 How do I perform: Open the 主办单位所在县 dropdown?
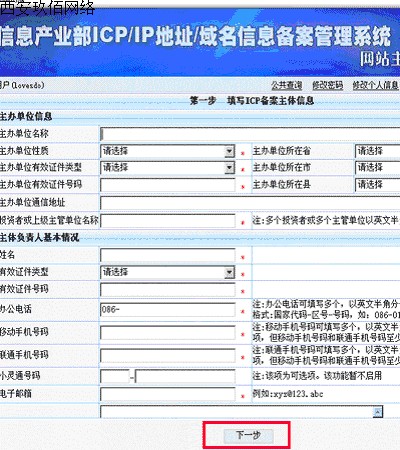(x=378, y=184)
